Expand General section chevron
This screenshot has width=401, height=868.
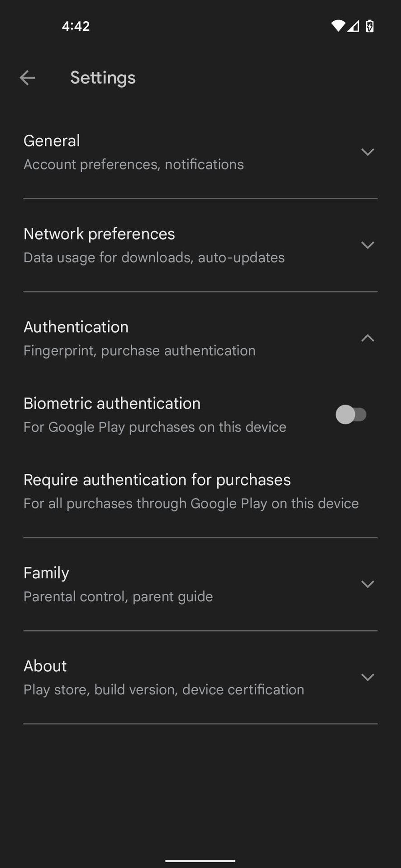point(368,152)
